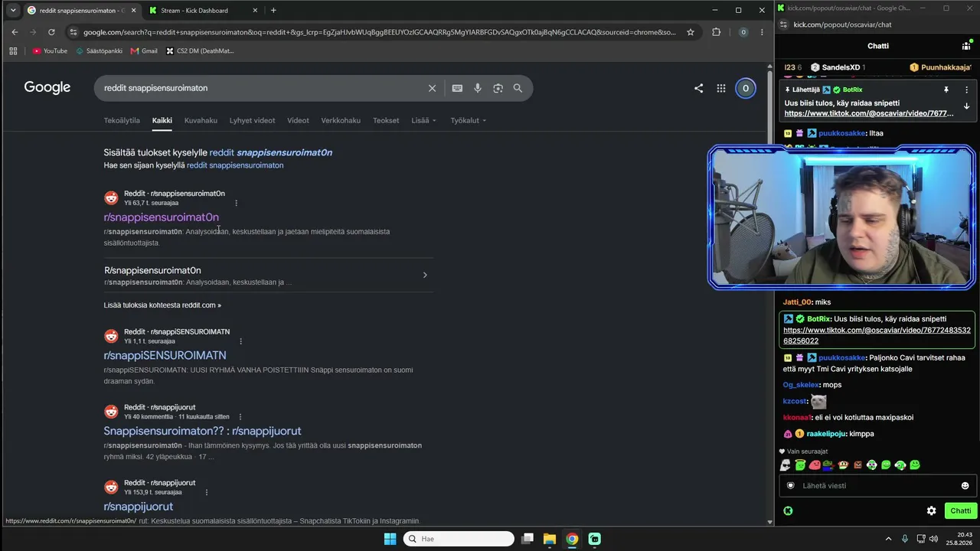
Task: Open the CS2 DM bookmark
Action: pyautogui.click(x=201, y=51)
